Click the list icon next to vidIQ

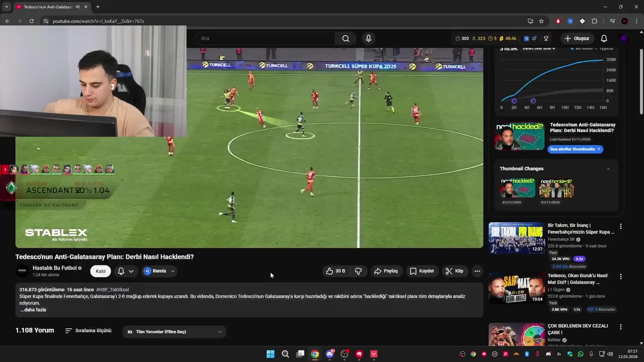coord(534,39)
